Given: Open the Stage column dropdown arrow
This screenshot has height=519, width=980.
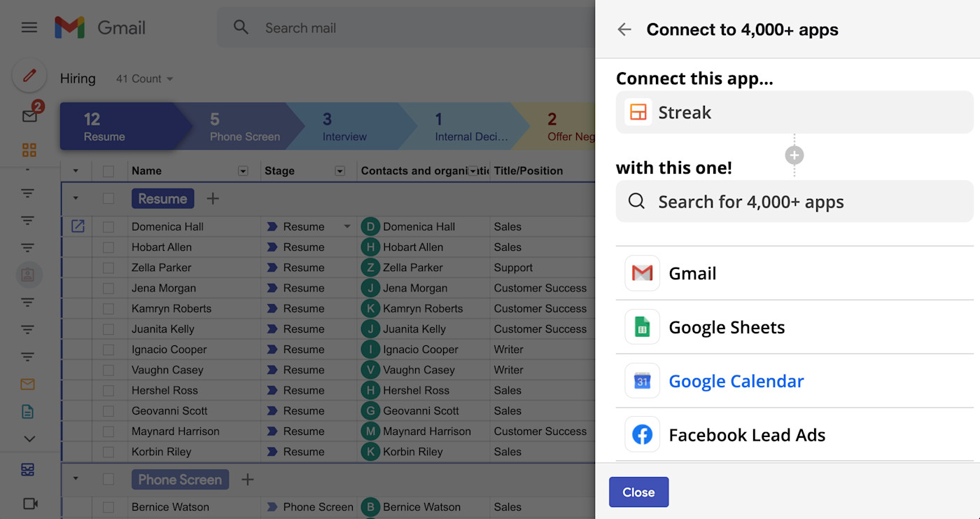Looking at the screenshot, I should pos(339,171).
